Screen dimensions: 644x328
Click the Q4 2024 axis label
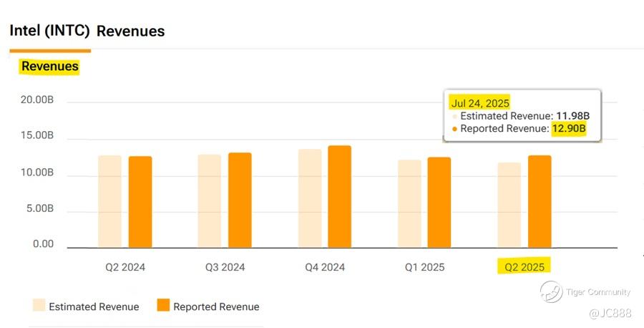(x=325, y=267)
